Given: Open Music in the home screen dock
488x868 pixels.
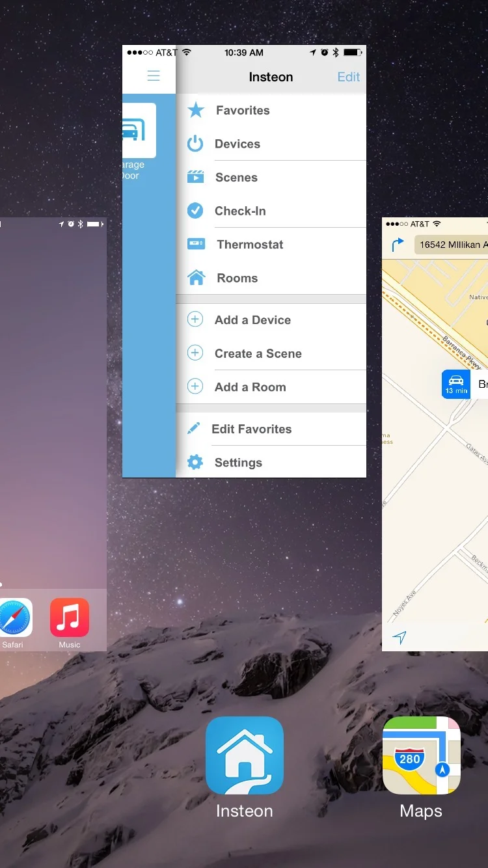Looking at the screenshot, I should point(70,617).
